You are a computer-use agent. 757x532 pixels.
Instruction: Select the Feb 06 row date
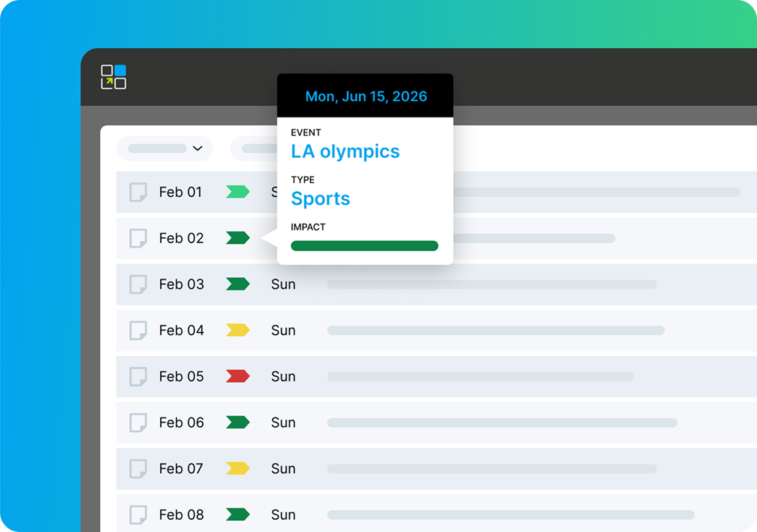tap(181, 423)
